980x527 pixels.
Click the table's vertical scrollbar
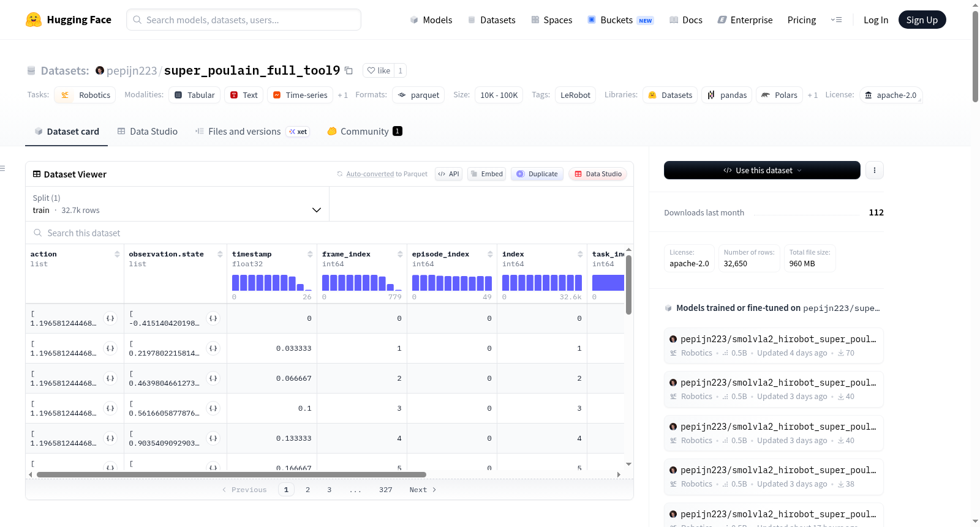pyautogui.click(x=628, y=285)
